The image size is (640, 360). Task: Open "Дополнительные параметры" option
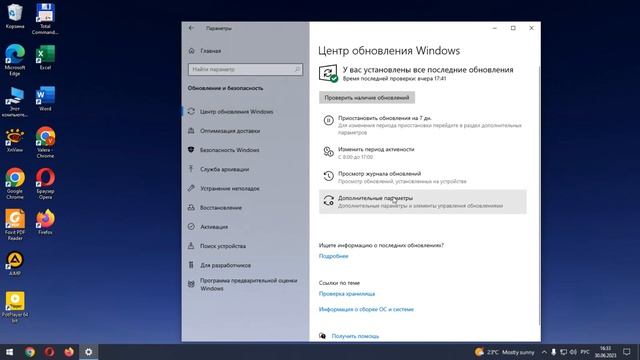coord(422,202)
